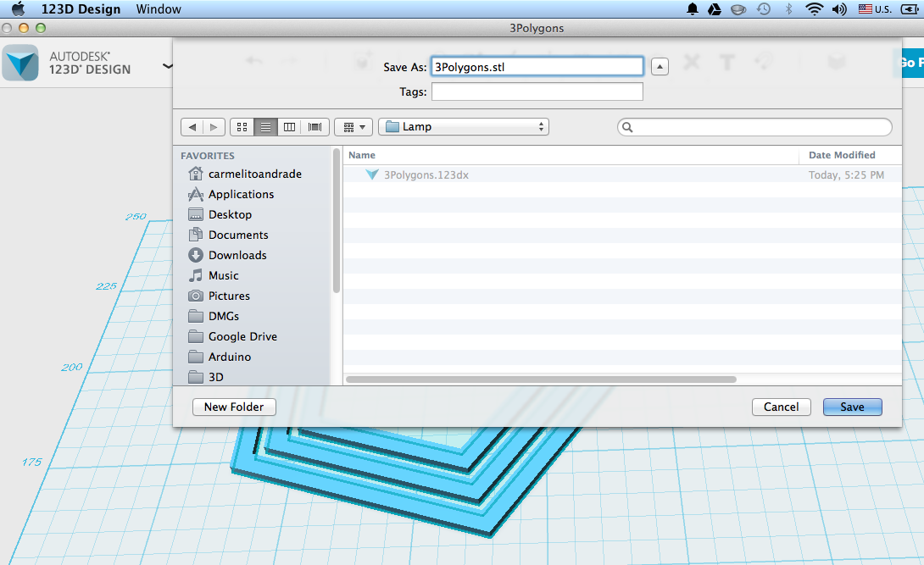Open the 123D Design application menu

tap(81, 8)
